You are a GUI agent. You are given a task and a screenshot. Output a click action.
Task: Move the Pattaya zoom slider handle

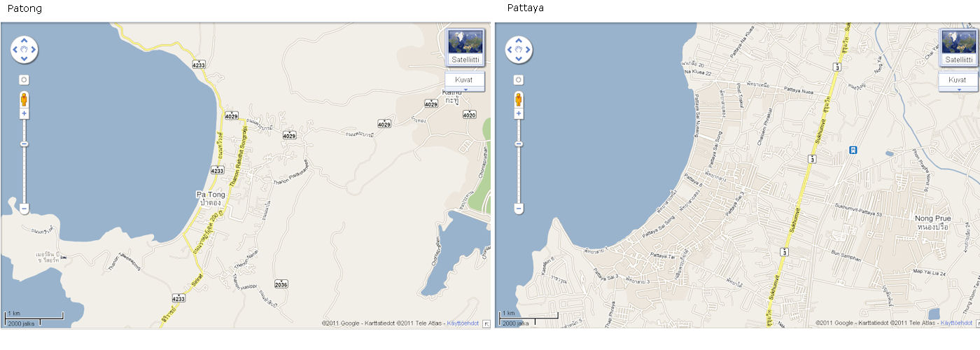coord(518,144)
